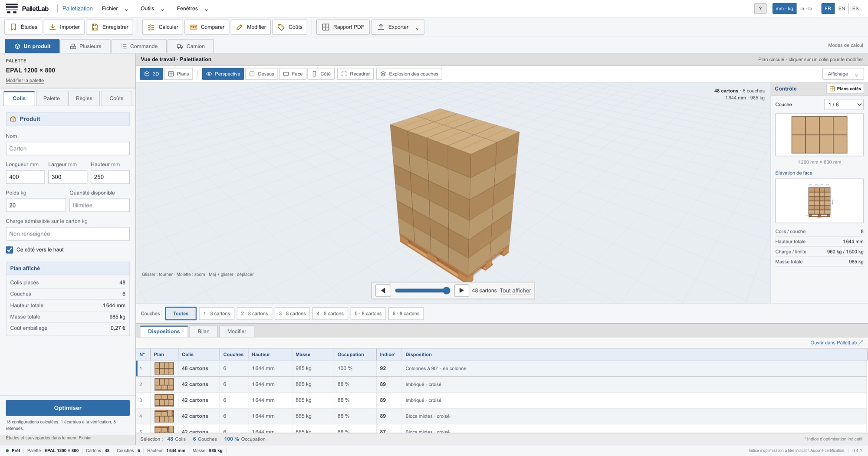Click the Calculer checklist icon
868x456 pixels.
click(151, 27)
